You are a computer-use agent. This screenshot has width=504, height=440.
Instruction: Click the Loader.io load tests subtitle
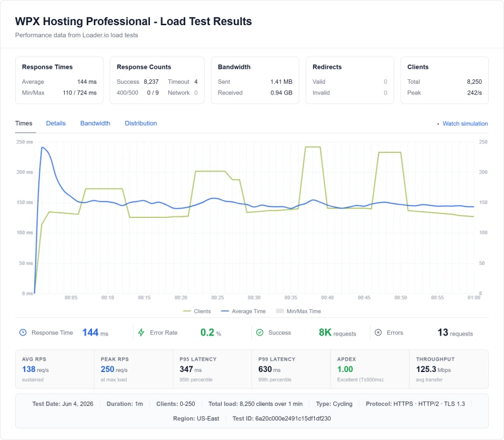point(76,35)
